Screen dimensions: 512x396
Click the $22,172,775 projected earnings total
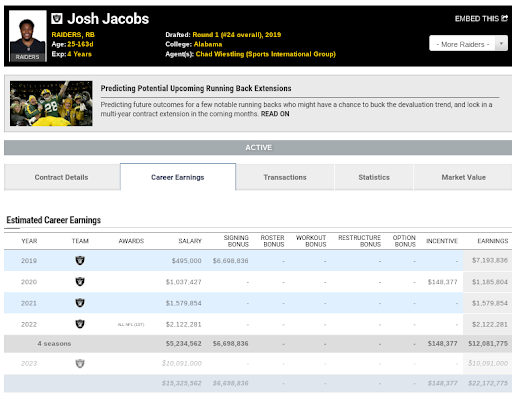coord(488,383)
